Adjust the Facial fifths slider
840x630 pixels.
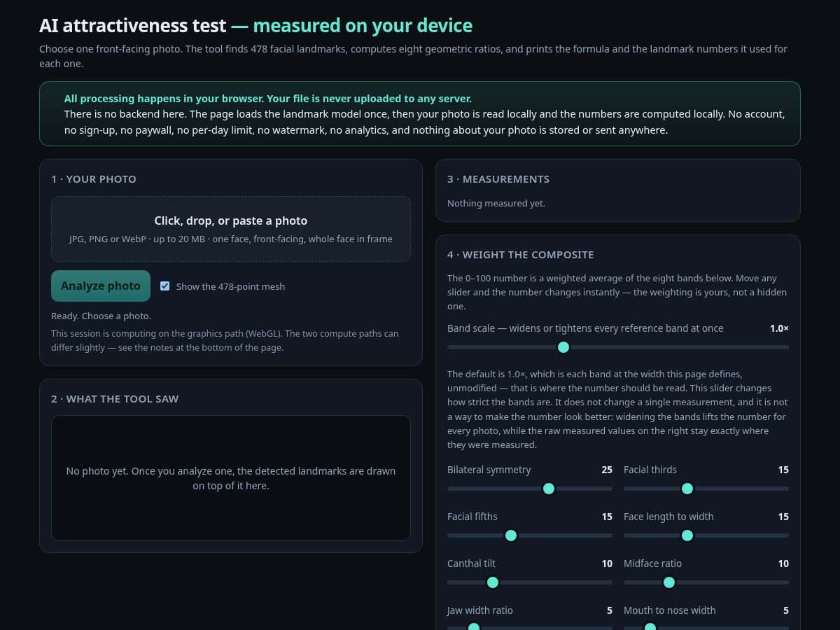click(530, 535)
